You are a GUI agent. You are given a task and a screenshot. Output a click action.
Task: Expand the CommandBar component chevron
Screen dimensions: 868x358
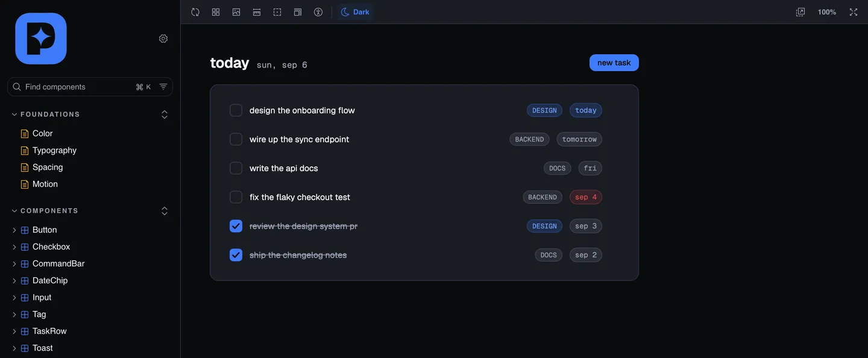click(x=14, y=264)
